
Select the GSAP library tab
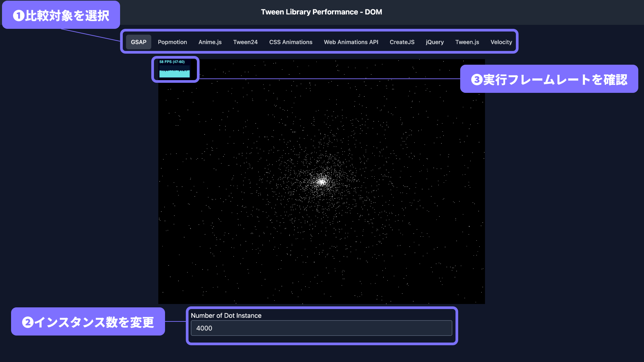pos(139,42)
